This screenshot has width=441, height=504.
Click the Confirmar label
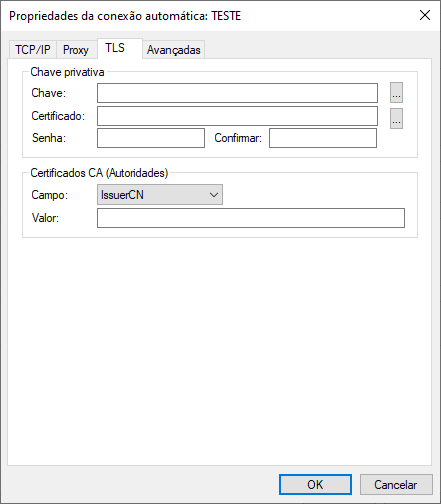(238, 138)
